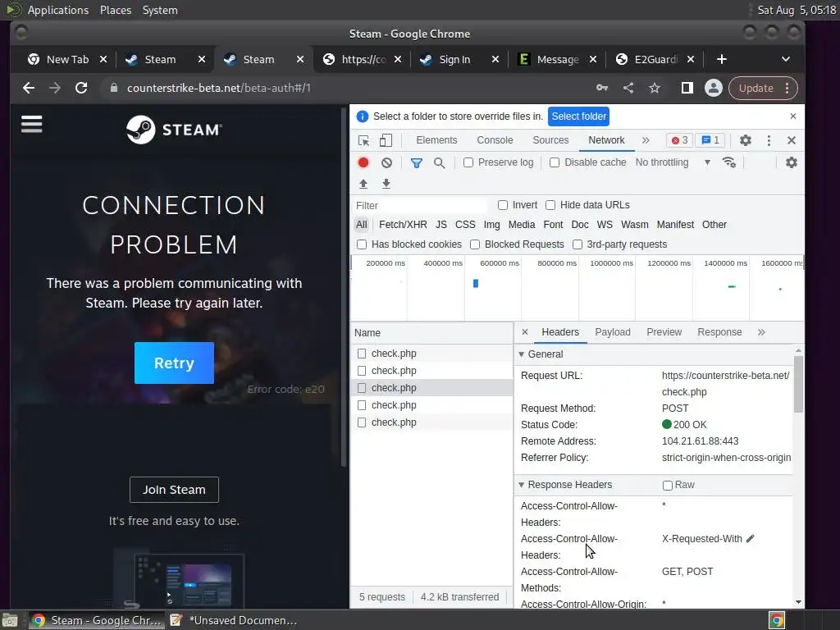The width and height of the screenshot is (840, 630).
Task: Open a new browser tab with plus
Action: (x=722, y=59)
